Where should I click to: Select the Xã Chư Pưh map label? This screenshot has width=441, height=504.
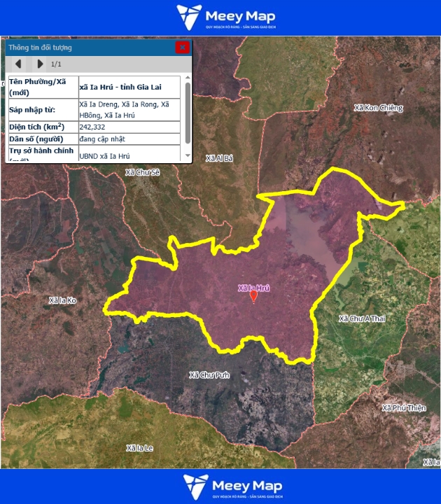[209, 374]
